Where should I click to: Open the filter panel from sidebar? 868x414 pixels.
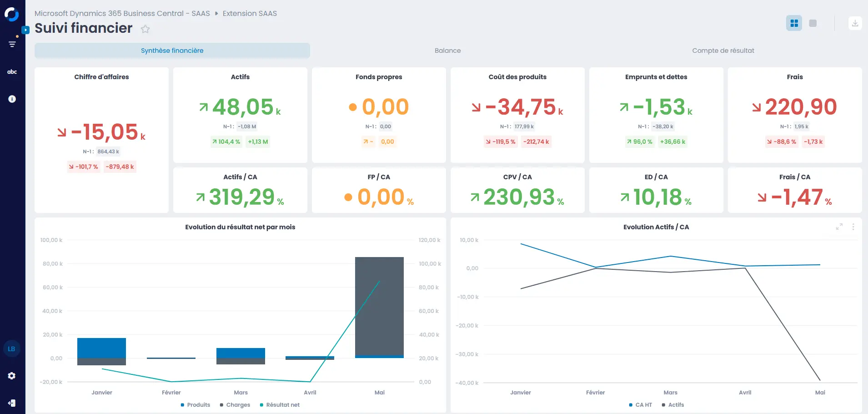point(12,44)
